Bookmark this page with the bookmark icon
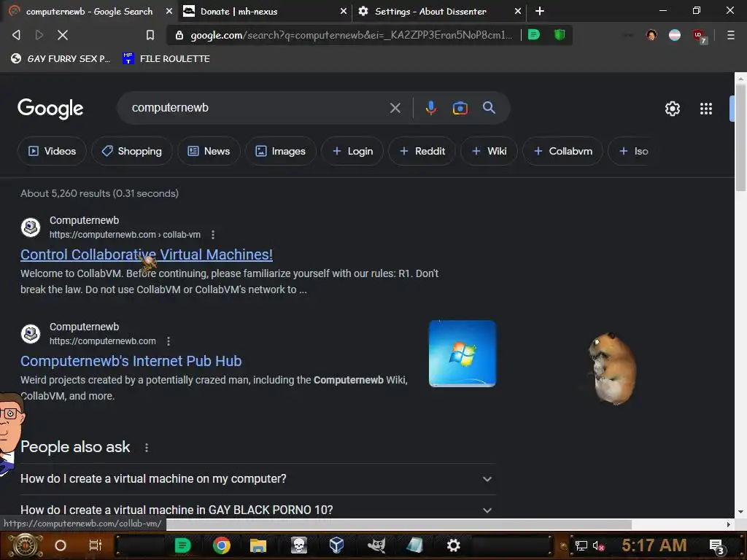 (150, 35)
